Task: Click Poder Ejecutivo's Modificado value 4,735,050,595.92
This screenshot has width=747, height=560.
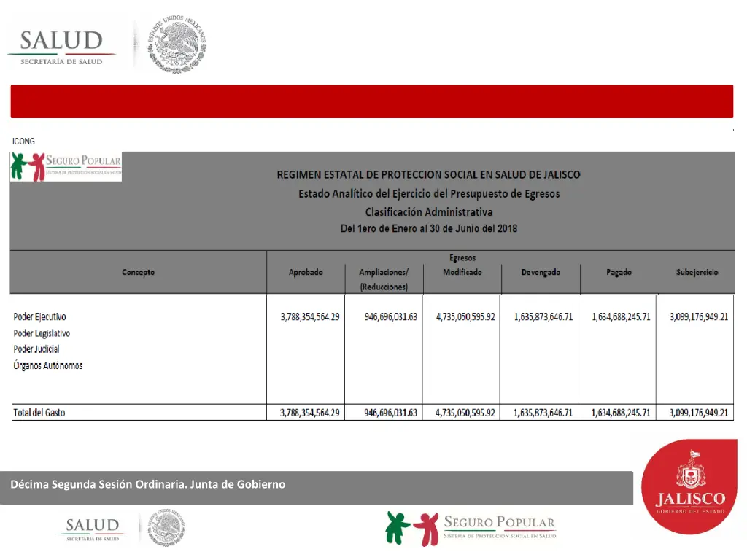Action: (465, 317)
